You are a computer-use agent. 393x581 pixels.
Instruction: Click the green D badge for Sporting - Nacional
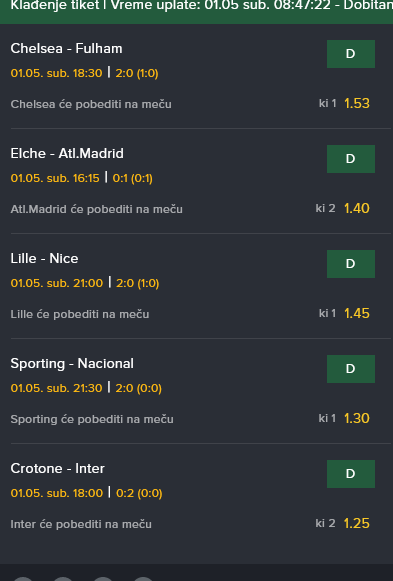pyautogui.click(x=351, y=369)
